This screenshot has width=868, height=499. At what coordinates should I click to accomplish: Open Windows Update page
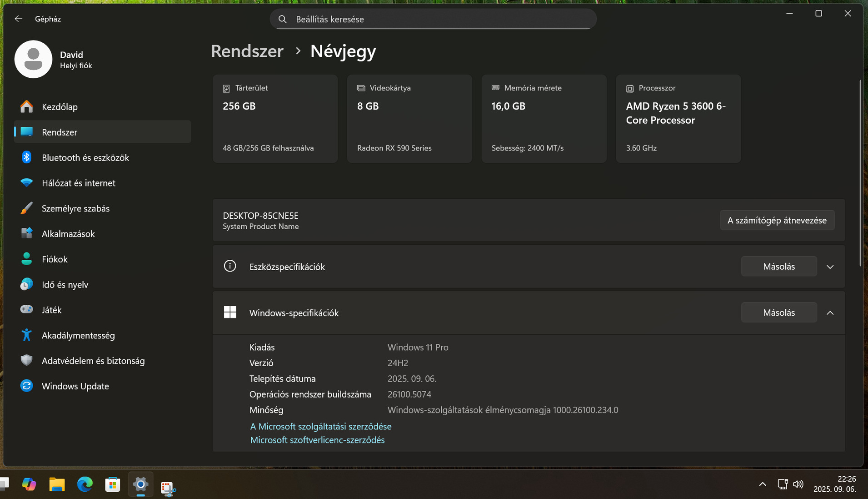point(102,386)
